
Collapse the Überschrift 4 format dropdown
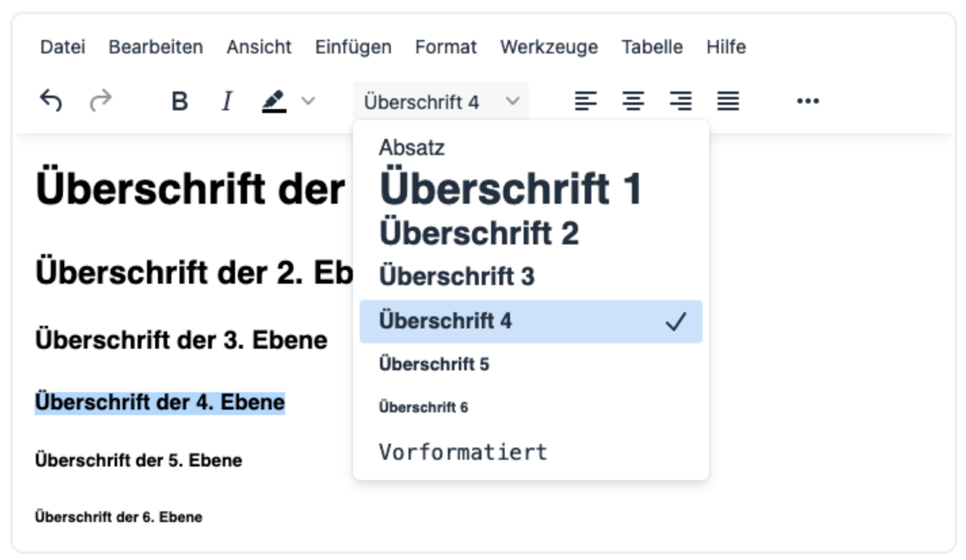441,102
